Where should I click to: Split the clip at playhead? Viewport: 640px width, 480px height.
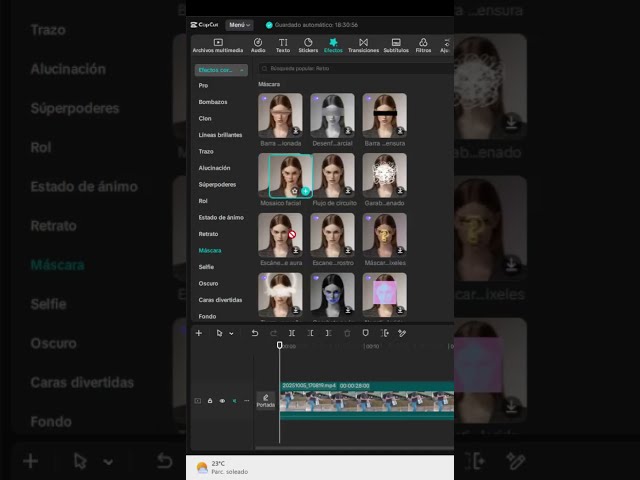(292, 333)
